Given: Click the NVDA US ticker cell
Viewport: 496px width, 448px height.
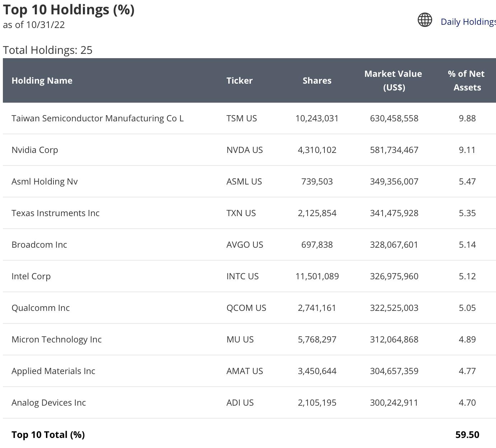Looking at the screenshot, I should [x=244, y=150].
